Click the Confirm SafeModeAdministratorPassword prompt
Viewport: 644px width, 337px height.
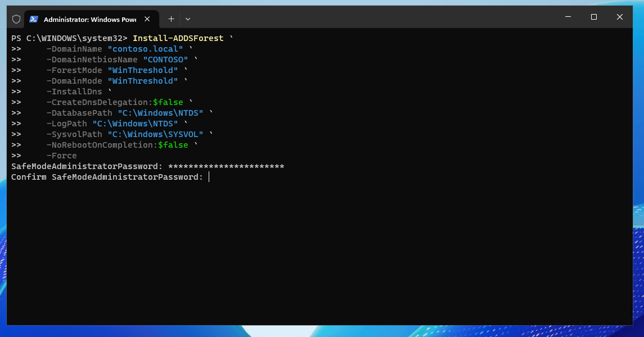click(x=107, y=177)
